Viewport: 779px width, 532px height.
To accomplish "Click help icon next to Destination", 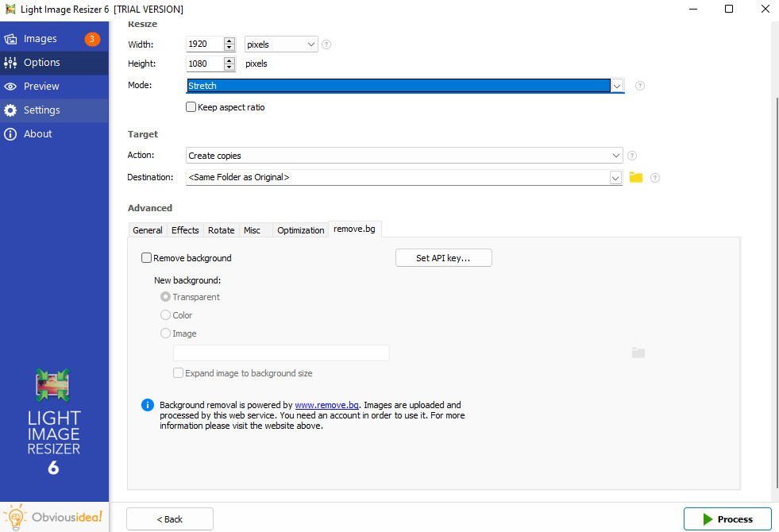I will [655, 177].
